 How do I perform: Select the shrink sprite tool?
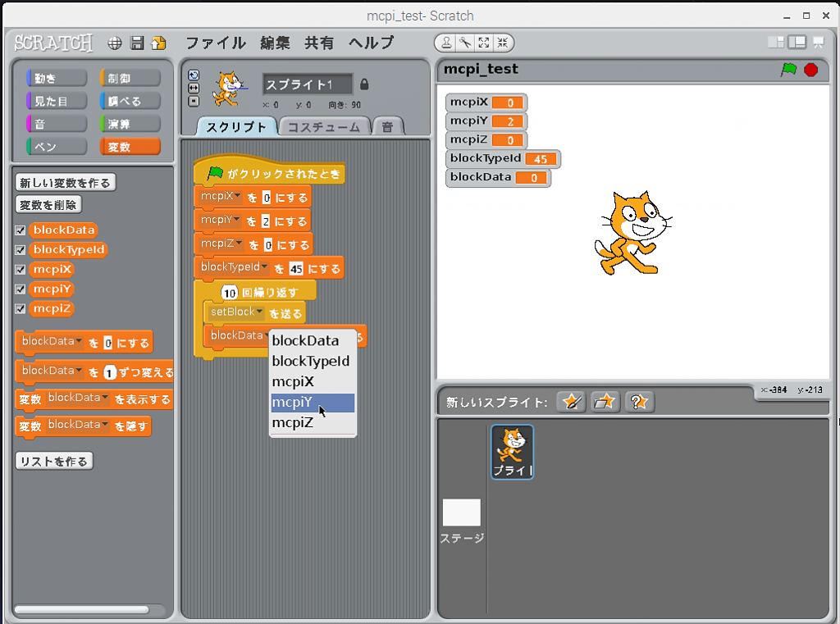pyautogui.click(x=503, y=43)
